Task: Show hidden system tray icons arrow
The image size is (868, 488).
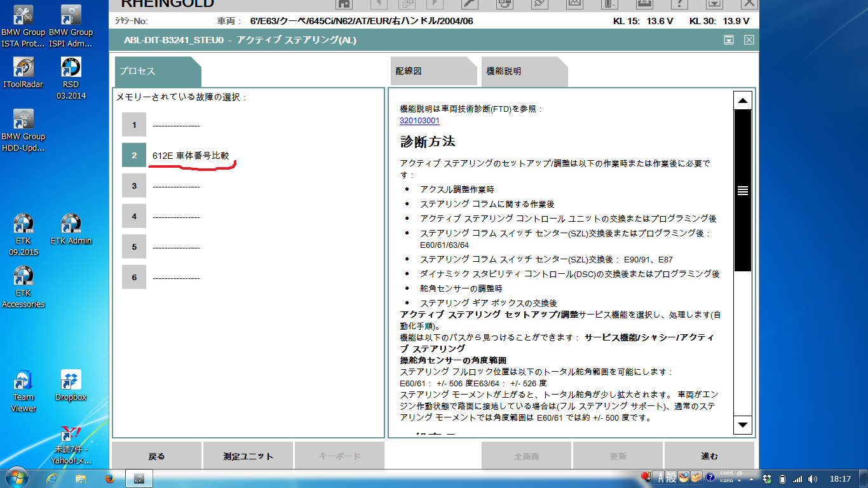Action: click(752, 478)
